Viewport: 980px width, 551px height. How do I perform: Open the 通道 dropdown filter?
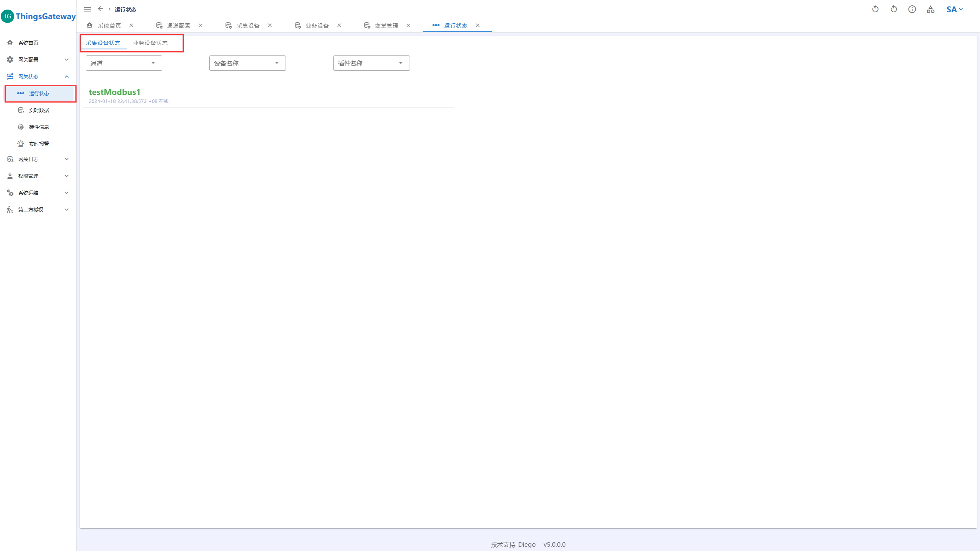tap(124, 63)
